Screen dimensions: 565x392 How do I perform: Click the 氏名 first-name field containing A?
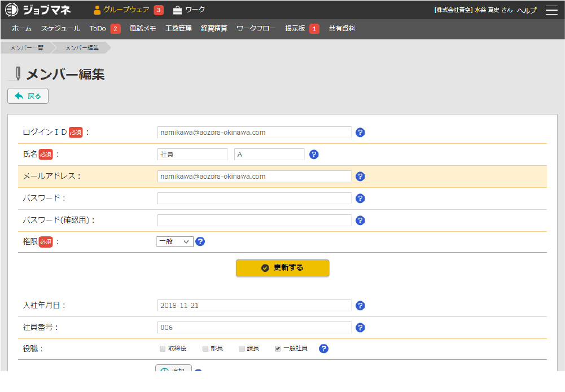[x=270, y=155]
